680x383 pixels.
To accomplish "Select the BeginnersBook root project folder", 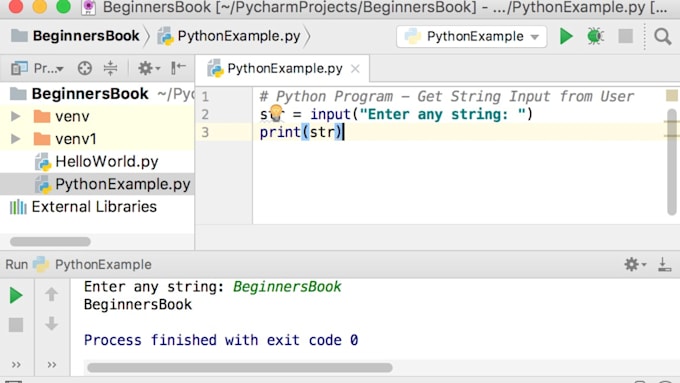I will click(90, 94).
